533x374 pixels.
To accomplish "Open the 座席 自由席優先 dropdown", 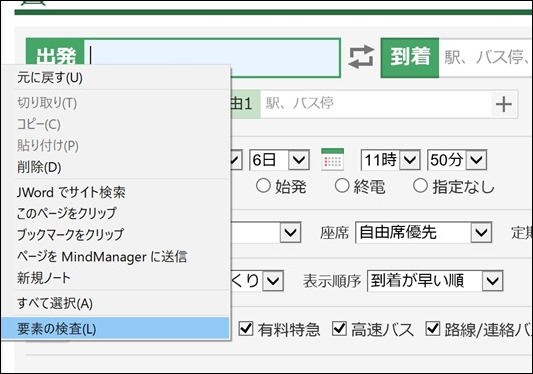I will coord(424,233).
